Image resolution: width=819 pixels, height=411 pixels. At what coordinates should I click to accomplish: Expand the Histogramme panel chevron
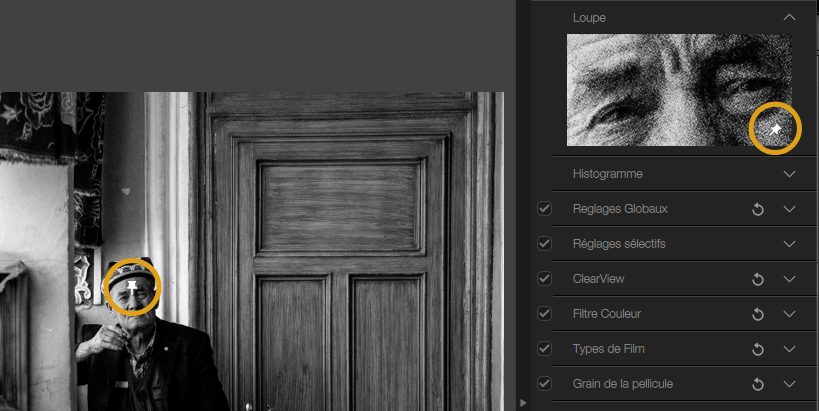pos(789,174)
